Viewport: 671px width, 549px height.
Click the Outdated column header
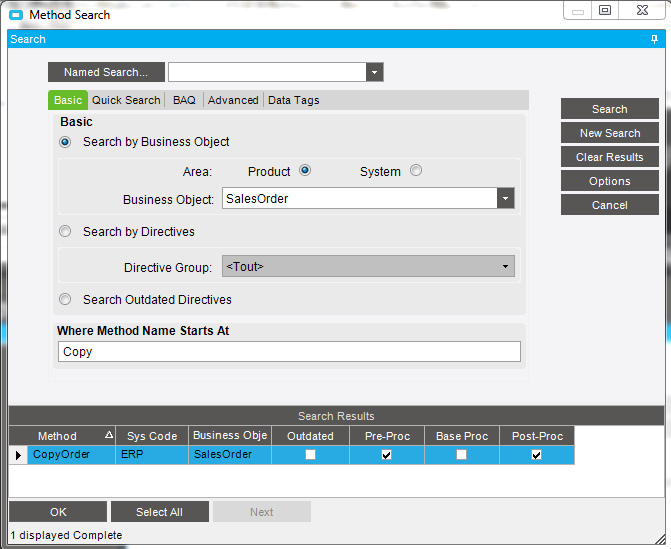pyautogui.click(x=310, y=436)
